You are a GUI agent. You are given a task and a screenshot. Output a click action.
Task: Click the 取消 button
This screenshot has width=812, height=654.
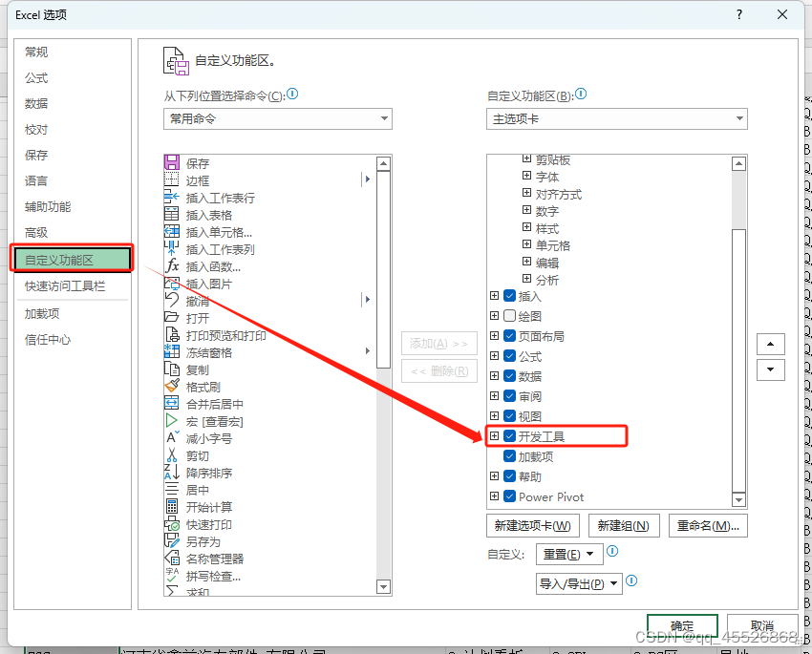point(761,625)
